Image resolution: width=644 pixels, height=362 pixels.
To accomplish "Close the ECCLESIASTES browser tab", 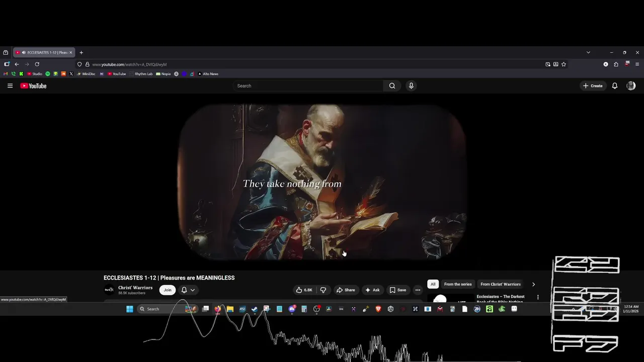I will (x=71, y=52).
